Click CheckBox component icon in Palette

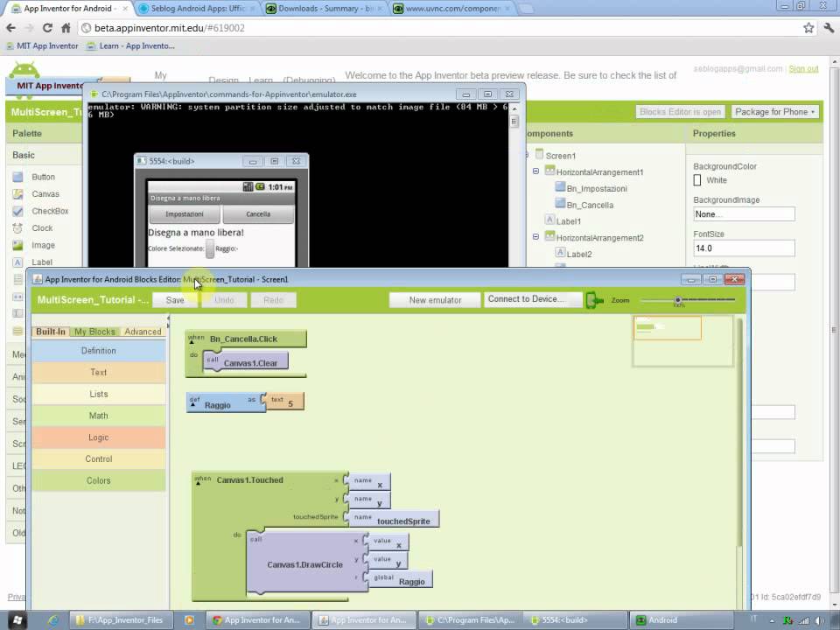17,211
